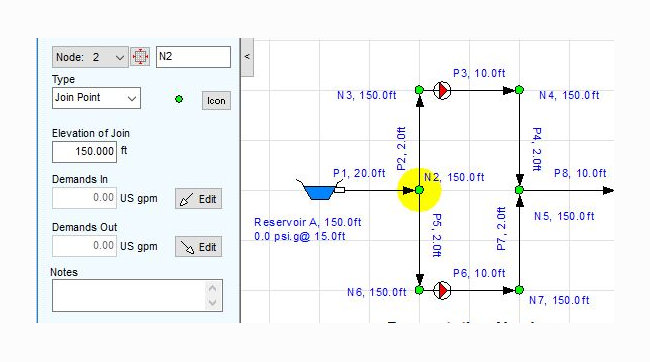The image size is (650, 362).
Task: Select node N5 junction dot
Action: click(519, 190)
